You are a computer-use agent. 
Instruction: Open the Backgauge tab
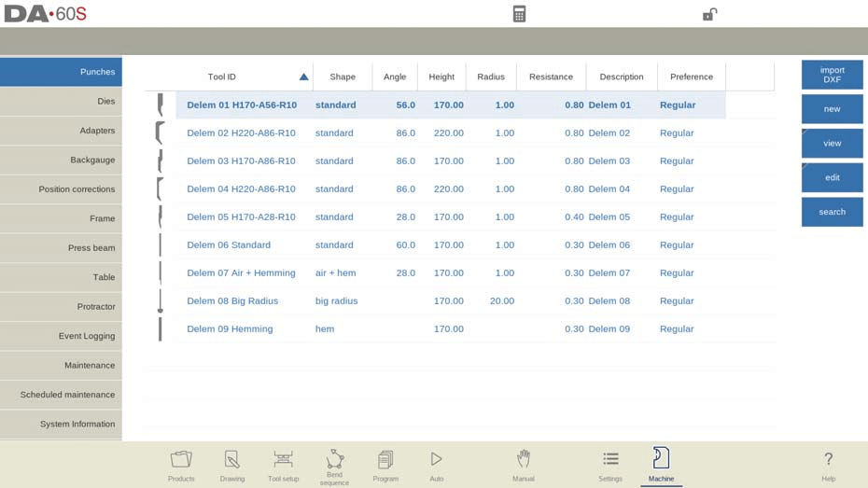point(61,160)
